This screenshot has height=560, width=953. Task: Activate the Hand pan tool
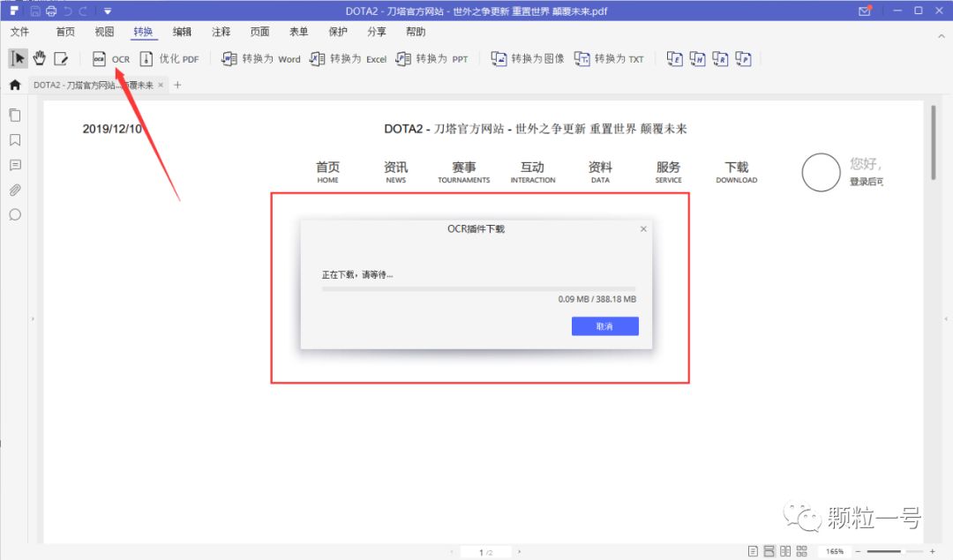click(x=40, y=58)
